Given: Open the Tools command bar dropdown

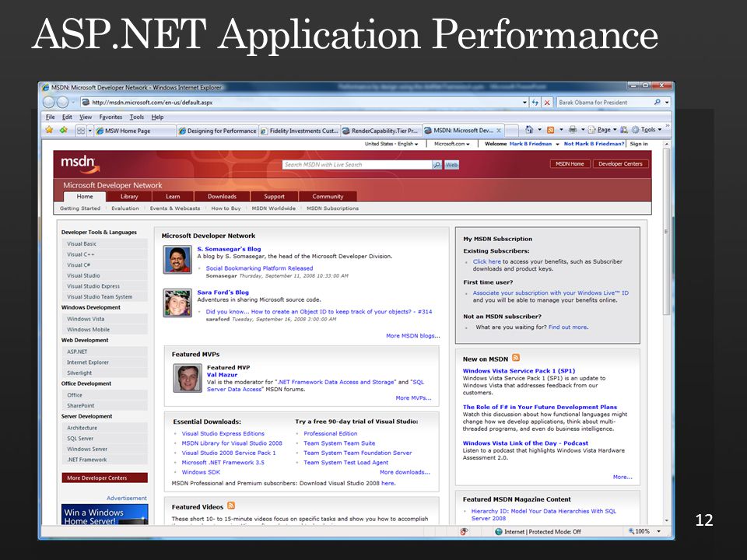Looking at the screenshot, I should coord(647,130).
